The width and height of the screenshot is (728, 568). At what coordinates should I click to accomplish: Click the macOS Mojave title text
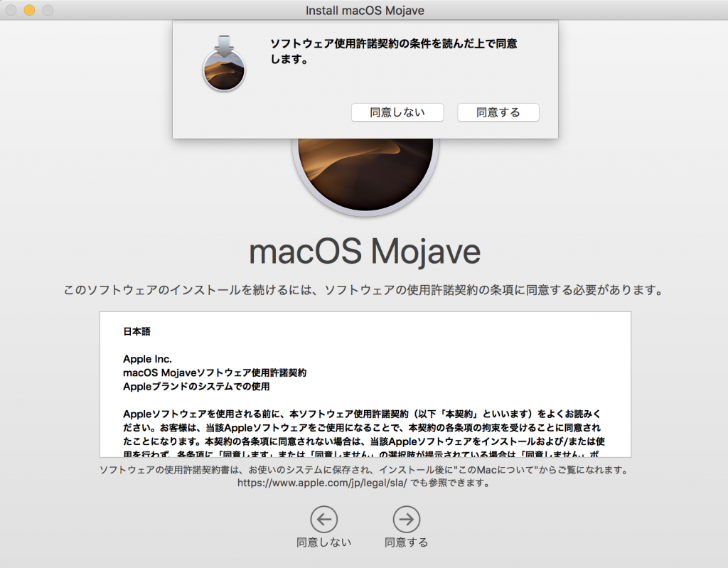[365, 252]
